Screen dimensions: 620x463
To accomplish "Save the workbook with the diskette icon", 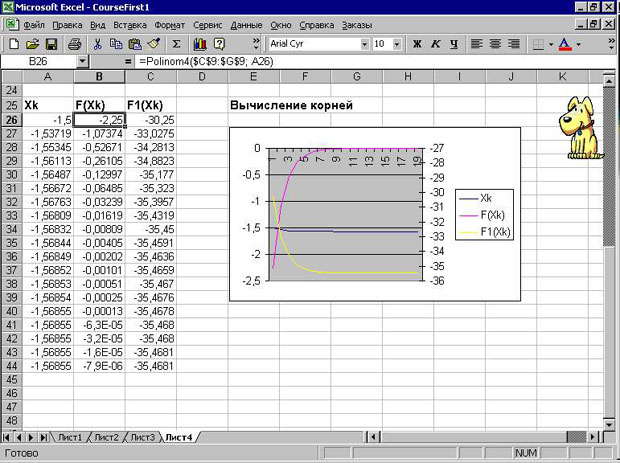I will [50, 44].
